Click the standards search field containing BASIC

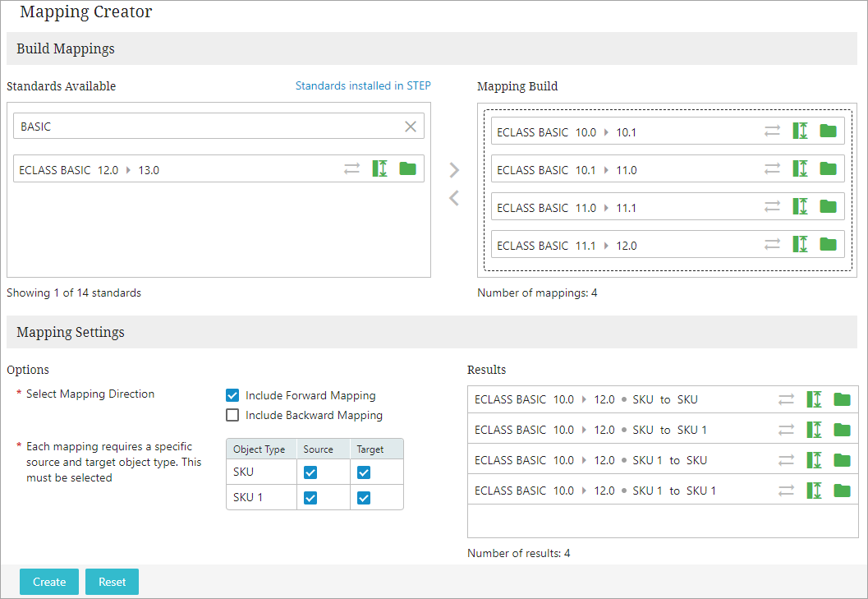coord(218,127)
